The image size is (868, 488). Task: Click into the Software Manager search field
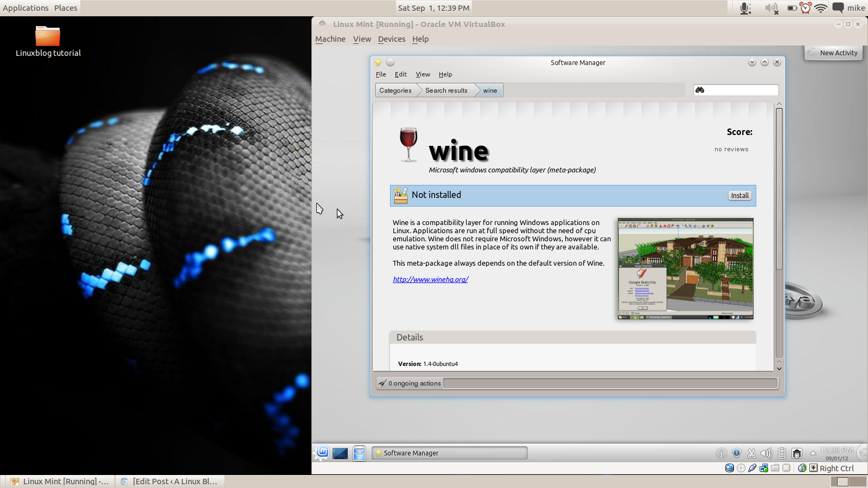pyautogui.click(x=736, y=90)
